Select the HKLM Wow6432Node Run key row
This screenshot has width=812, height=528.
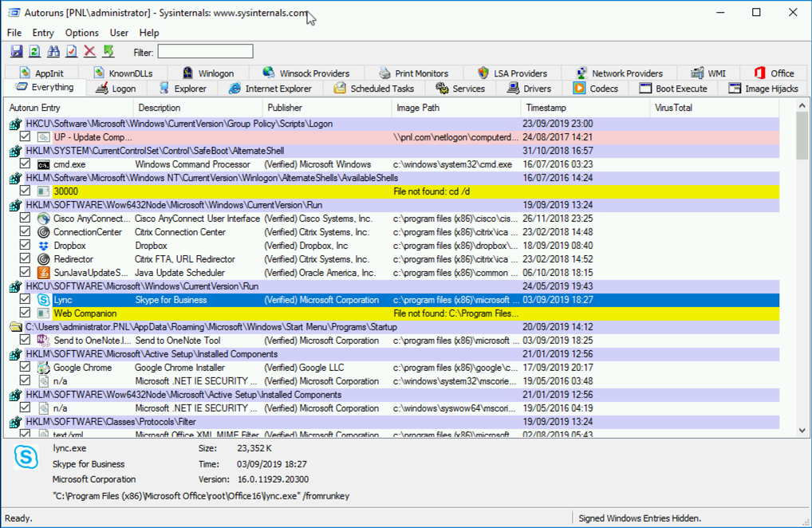tap(393, 205)
